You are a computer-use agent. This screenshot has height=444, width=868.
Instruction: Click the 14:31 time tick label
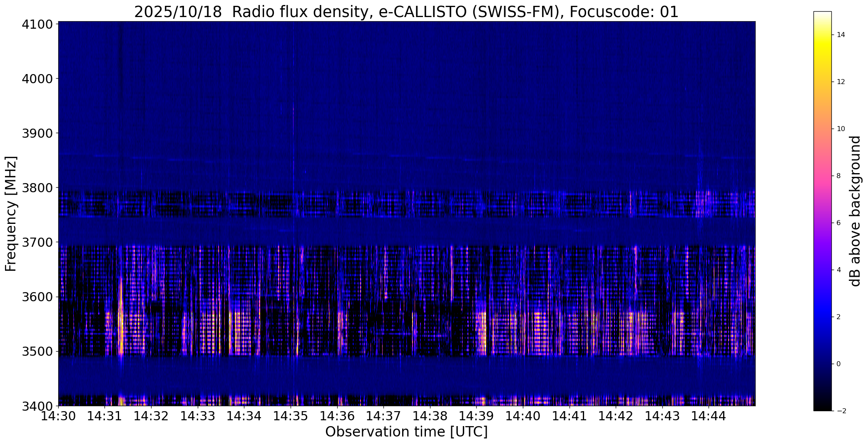[x=105, y=416]
